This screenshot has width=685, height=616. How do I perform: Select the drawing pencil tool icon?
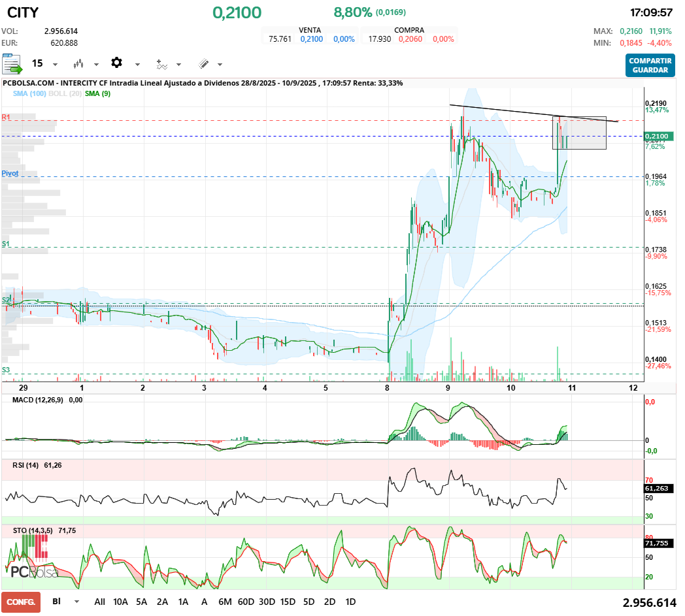pos(203,64)
